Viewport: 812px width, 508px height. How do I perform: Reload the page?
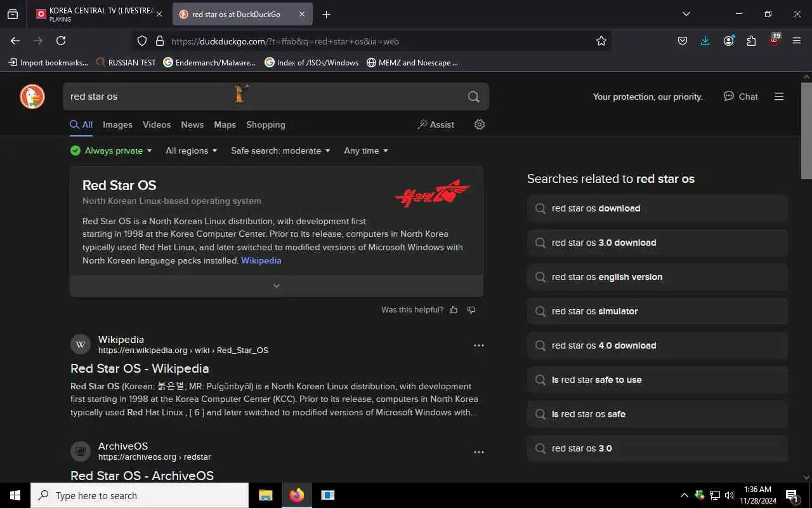pyautogui.click(x=61, y=41)
